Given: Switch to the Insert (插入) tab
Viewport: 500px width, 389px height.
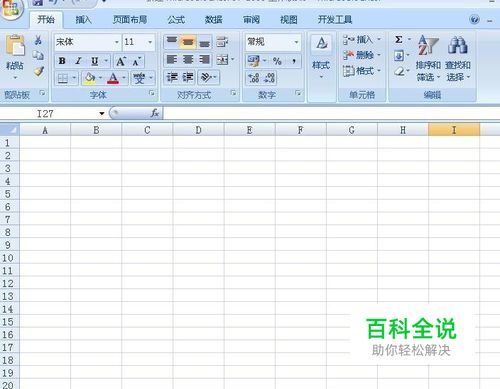Looking at the screenshot, I should [83, 20].
